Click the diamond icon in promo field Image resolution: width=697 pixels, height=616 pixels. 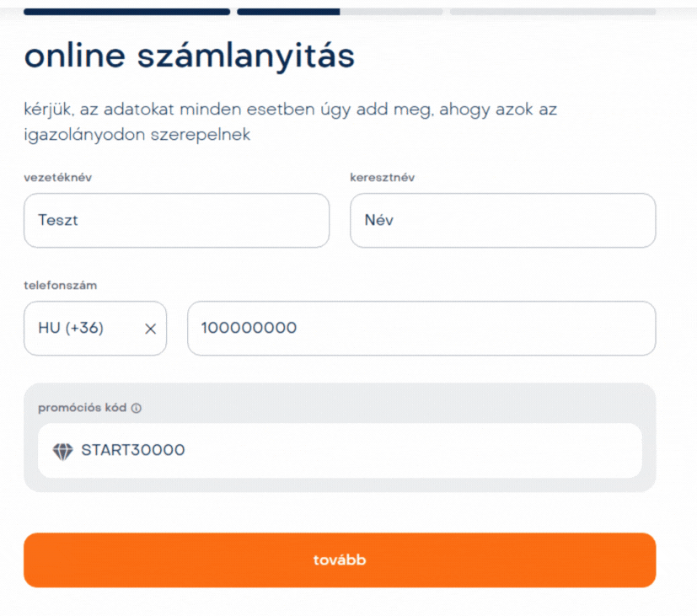(x=63, y=451)
